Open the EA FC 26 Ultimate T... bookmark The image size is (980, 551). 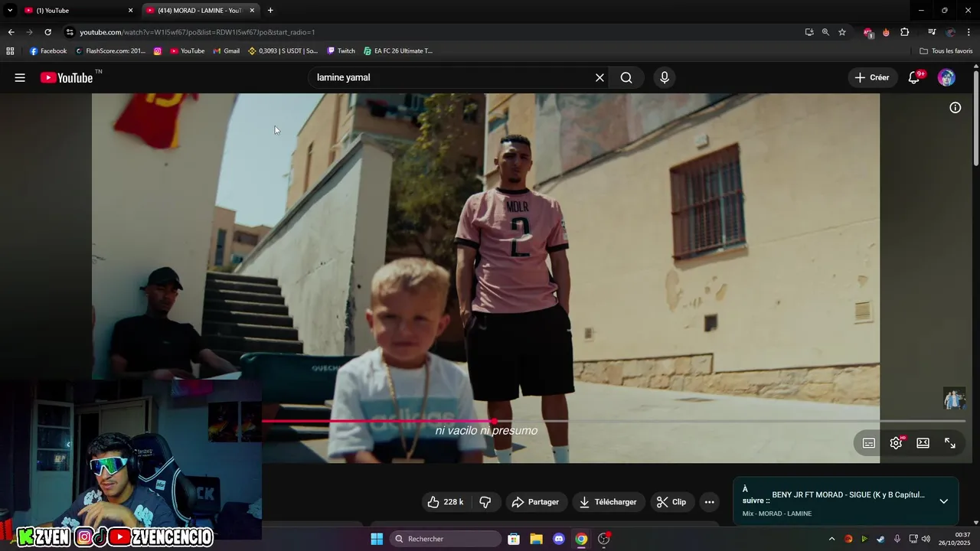tap(398, 51)
